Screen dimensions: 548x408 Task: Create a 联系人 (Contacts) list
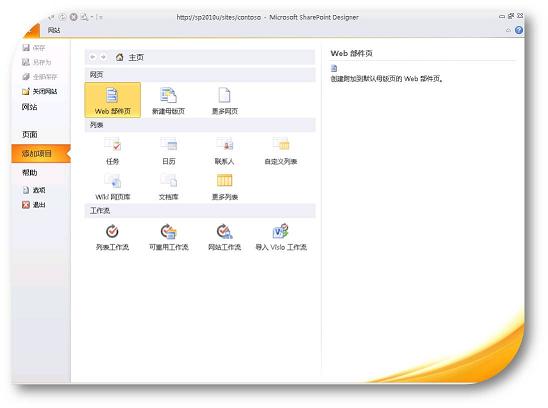tap(224, 151)
